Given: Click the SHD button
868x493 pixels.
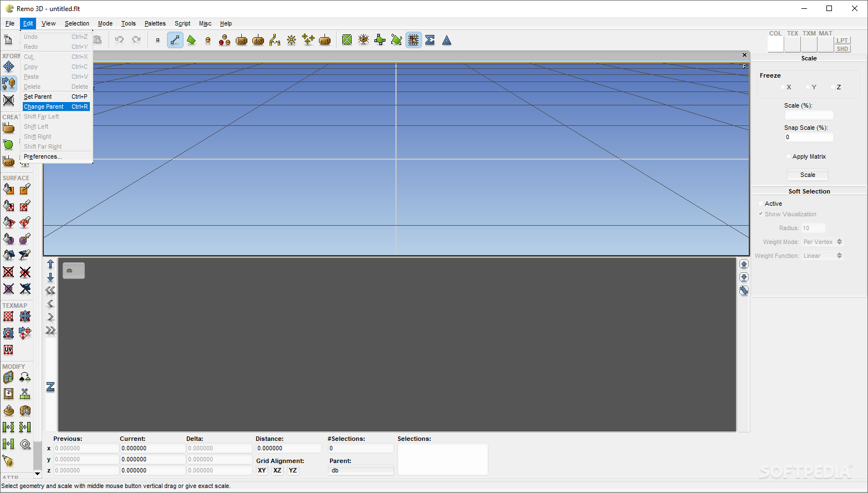Looking at the screenshot, I should [842, 49].
